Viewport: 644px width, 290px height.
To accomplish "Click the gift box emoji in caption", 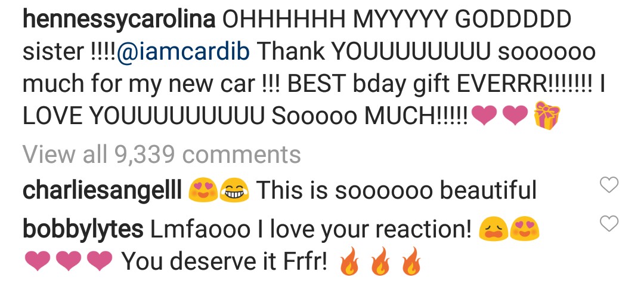I will pos(547,115).
